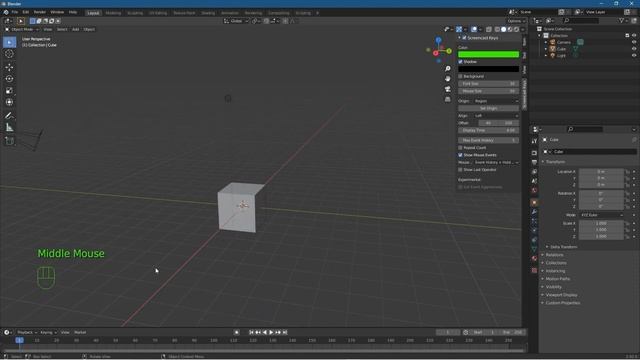Image resolution: width=640 pixels, height=360 pixels.
Task: Hide the Cube using eye icon
Action: [634, 49]
